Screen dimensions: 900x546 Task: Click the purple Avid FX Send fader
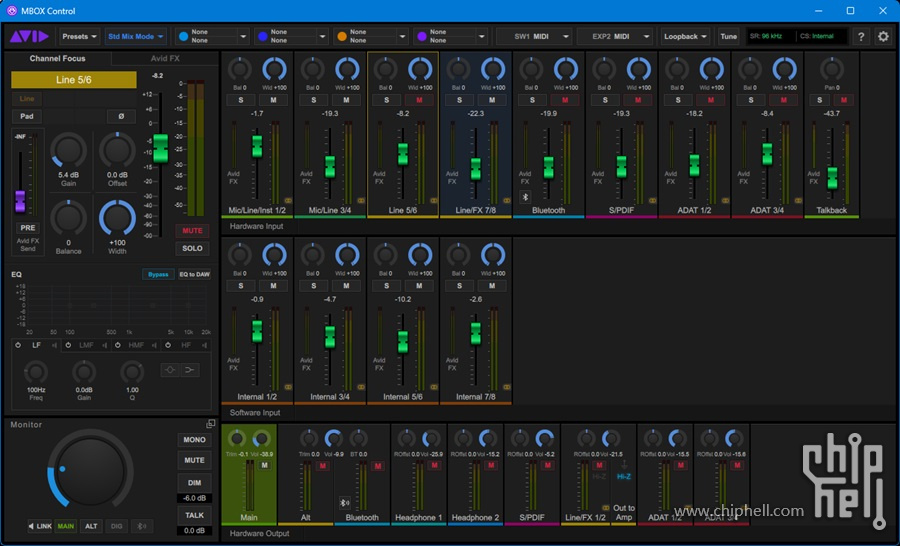(20, 201)
